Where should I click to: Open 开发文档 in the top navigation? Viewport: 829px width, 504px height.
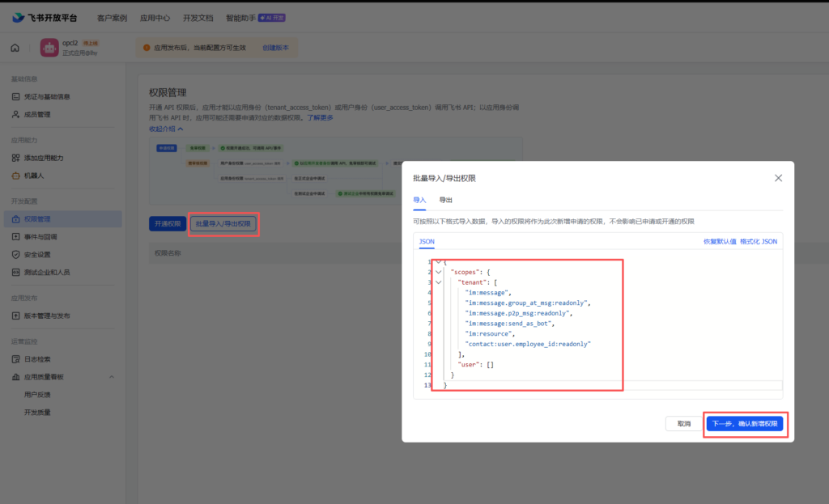tap(198, 17)
